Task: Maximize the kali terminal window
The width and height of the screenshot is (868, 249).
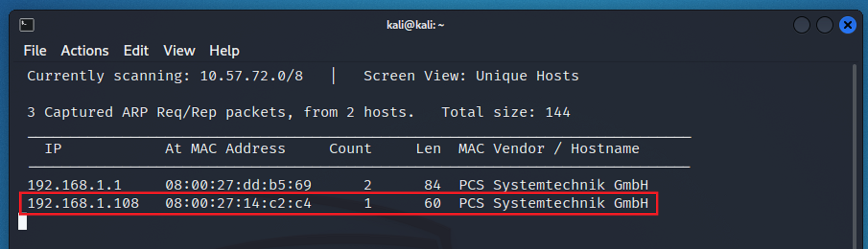Action: (x=824, y=25)
